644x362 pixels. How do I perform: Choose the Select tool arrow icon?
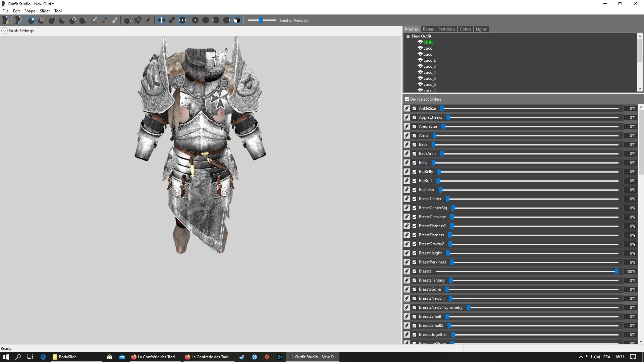(31, 20)
